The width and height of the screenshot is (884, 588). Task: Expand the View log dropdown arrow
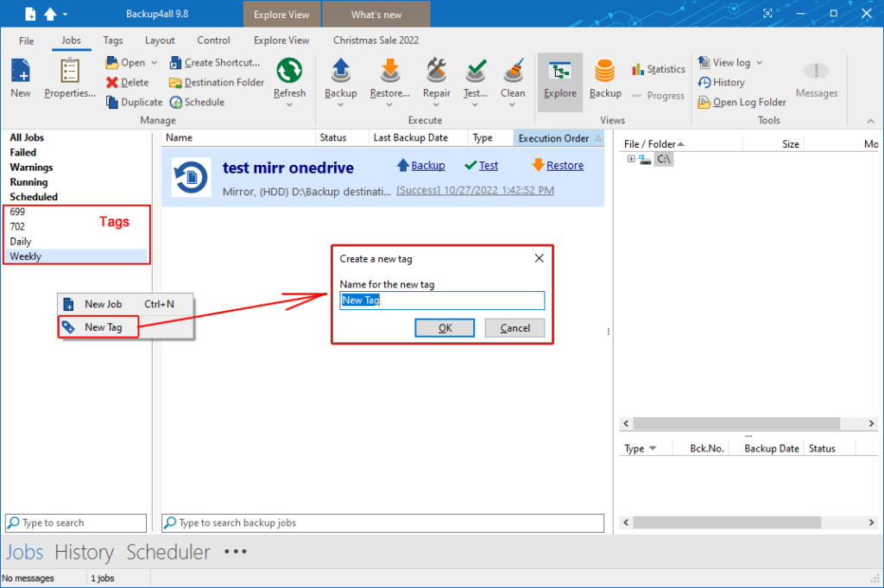click(x=760, y=62)
